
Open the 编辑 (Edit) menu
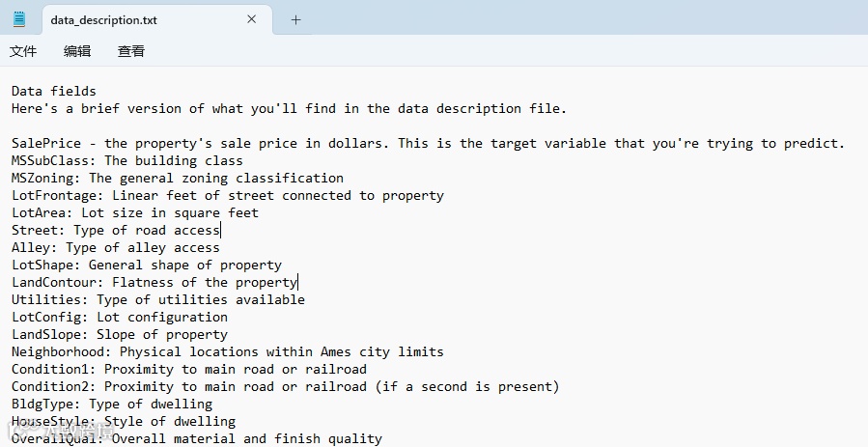77,51
